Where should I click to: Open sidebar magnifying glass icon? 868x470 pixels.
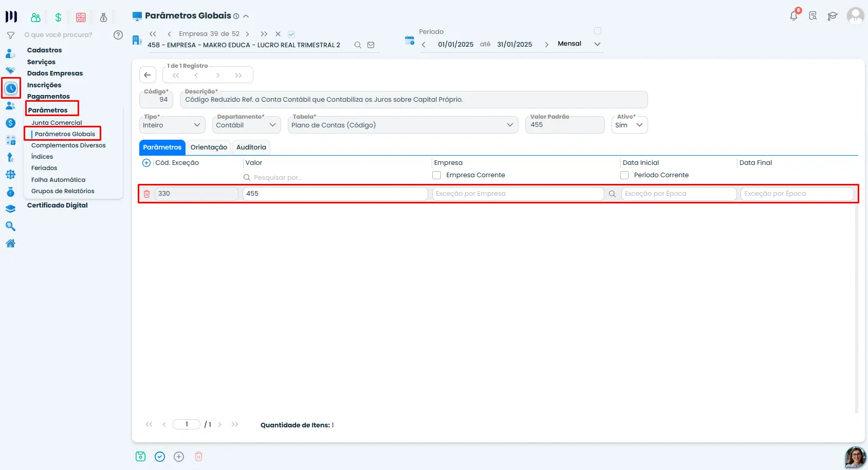[x=10, y=226]
